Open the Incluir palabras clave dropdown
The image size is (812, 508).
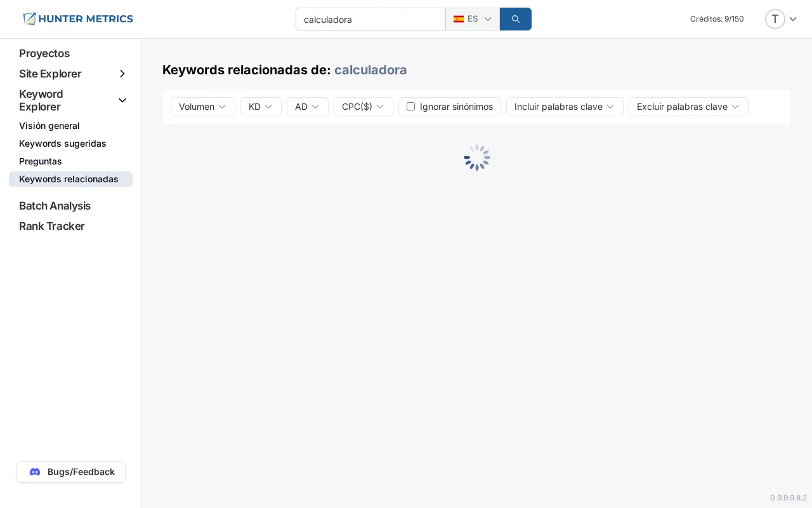[x=565, y=107]
